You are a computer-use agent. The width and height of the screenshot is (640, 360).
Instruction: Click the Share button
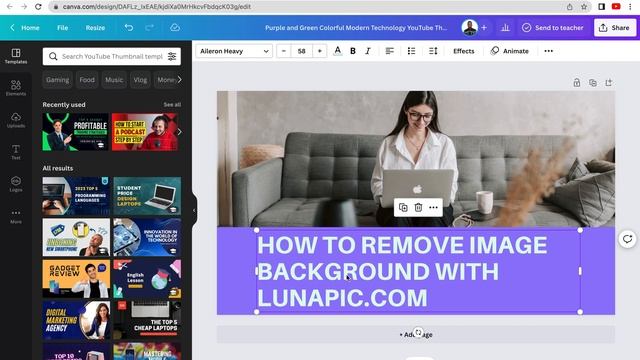click(615, 28)
